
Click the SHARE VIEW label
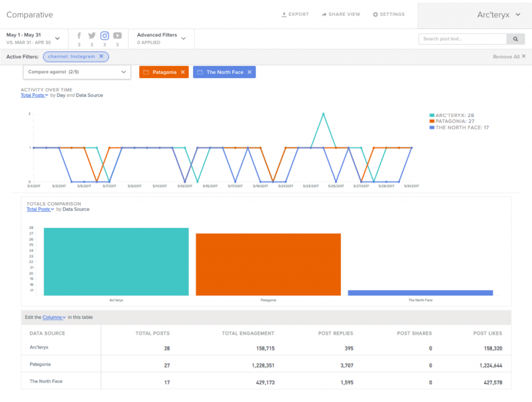[x=344, y=14]
